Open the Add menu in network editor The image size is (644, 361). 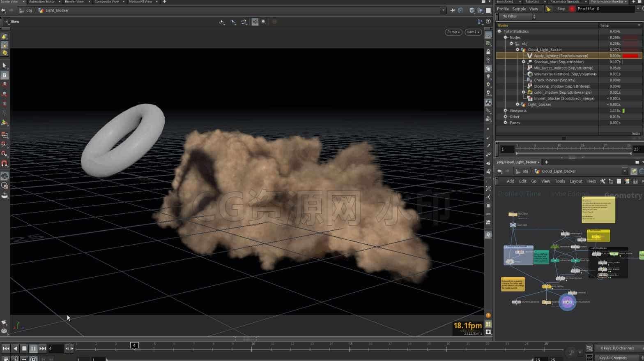coord(511,181)
